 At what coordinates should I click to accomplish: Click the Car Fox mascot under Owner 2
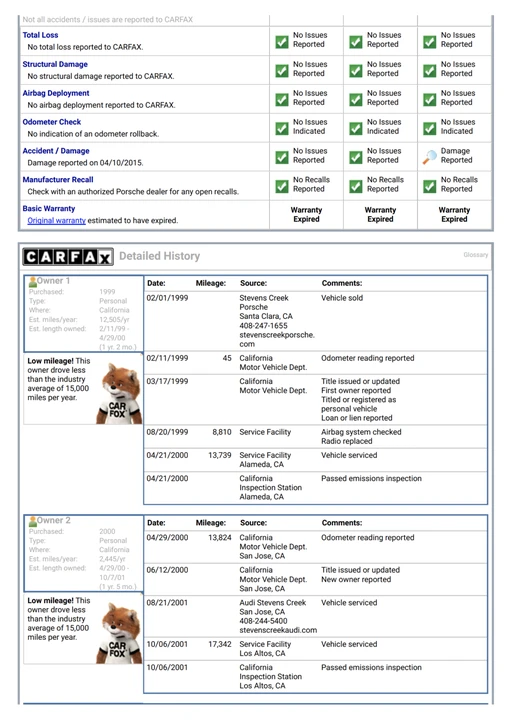pyautogui.click(x=119, y=633)
